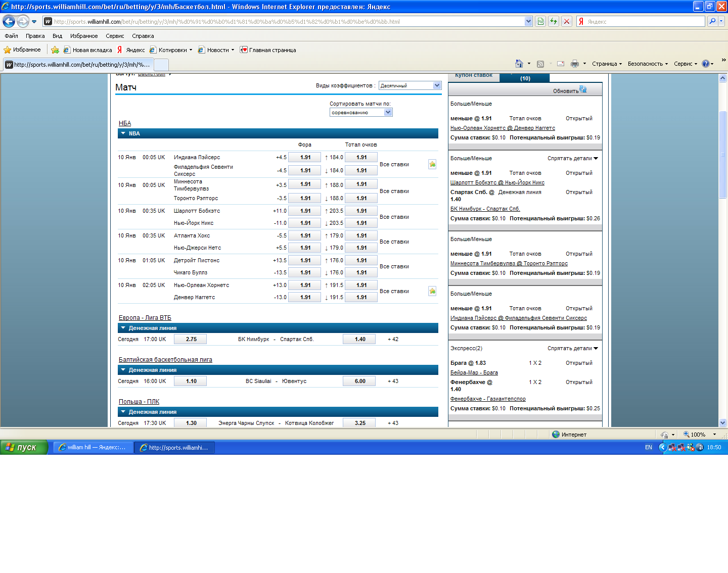
Task: Open the Избранное menu in menu bar
Action: coord(84,36)
